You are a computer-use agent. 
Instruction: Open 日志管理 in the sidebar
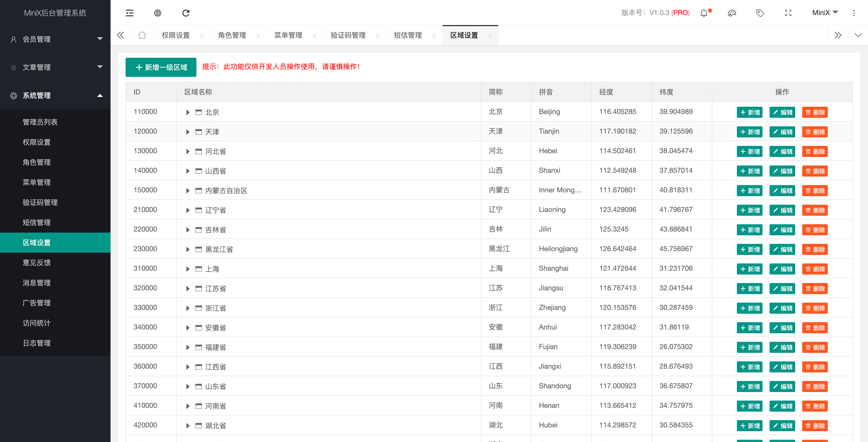pos(37,343)
